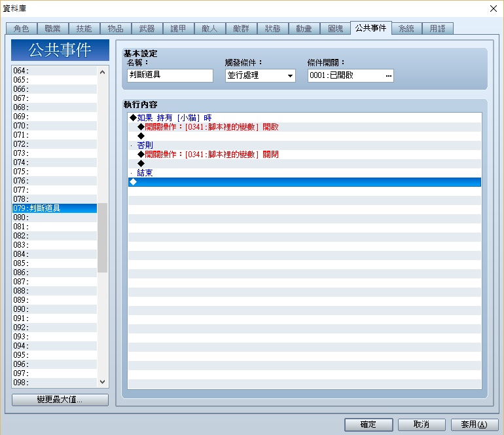This screenshot has width=504, height=435.
Task: Select common event 075 in the list
Action: 54,172
